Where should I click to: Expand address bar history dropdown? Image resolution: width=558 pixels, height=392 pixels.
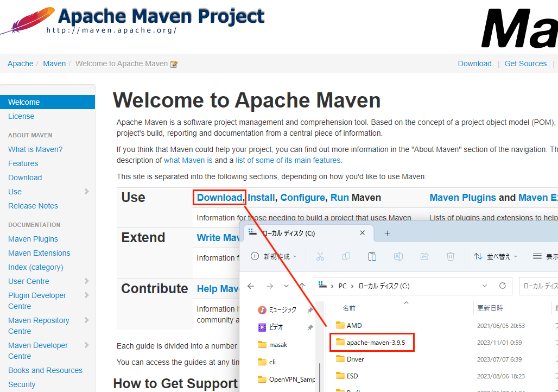484,286
